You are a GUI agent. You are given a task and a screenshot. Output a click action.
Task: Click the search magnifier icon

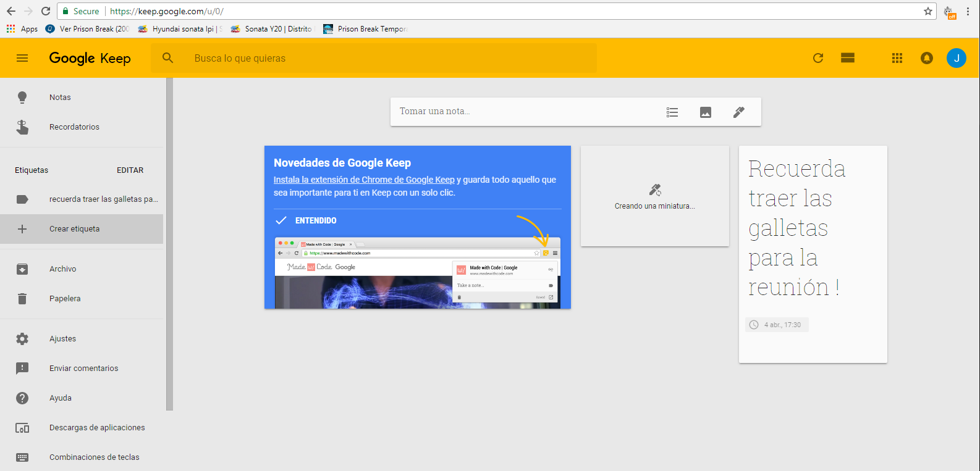167,58
